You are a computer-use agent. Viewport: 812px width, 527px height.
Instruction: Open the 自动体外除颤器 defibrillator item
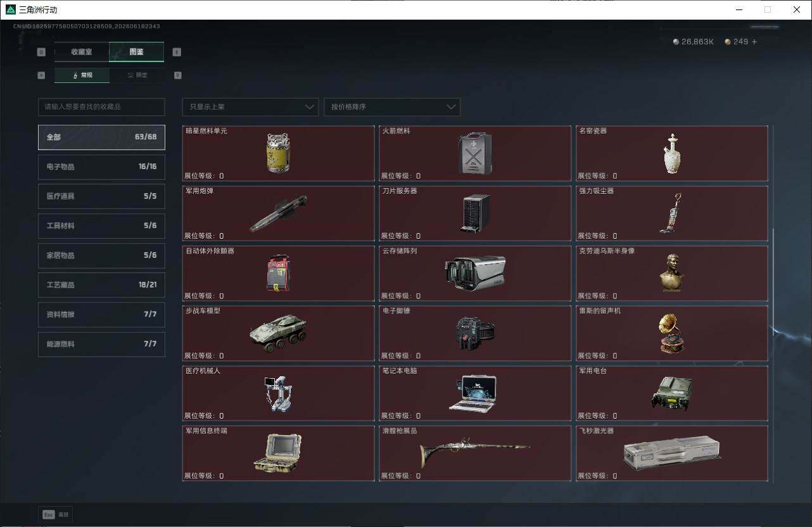click(278, 274)
